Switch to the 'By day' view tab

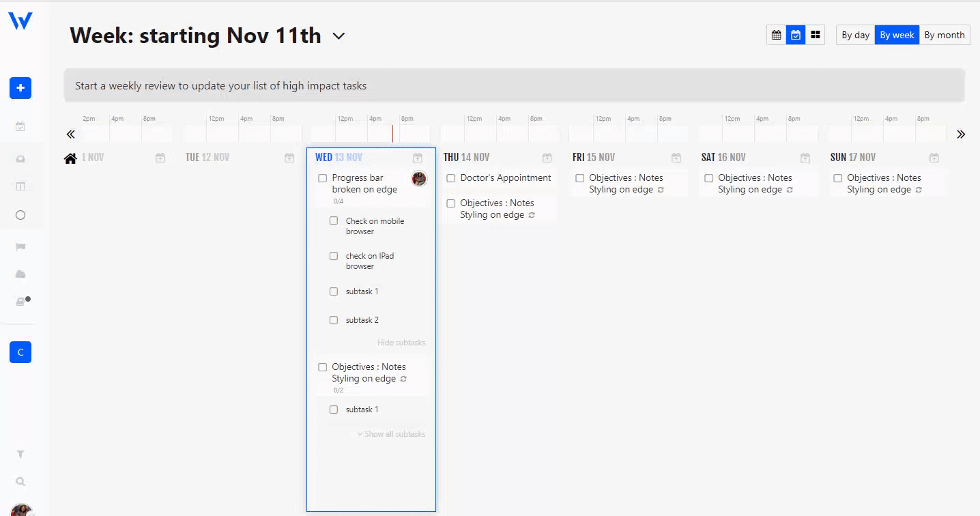(854, 34)
